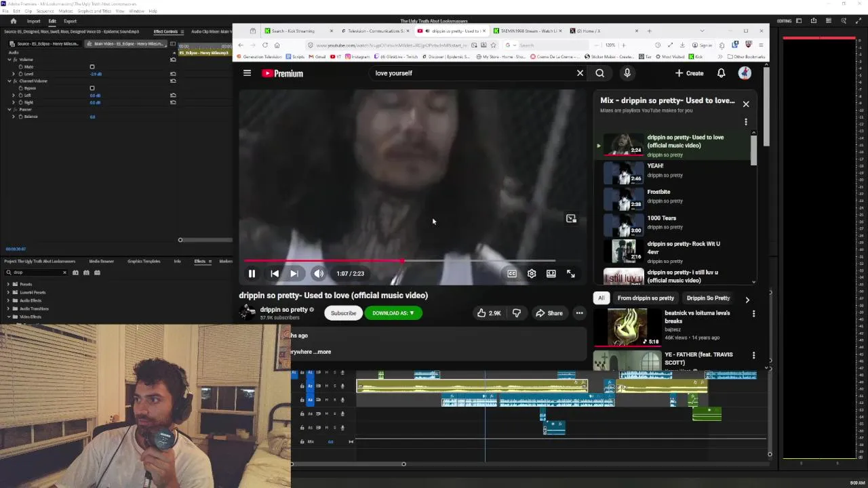Collapse the Volume effect group
Viewport: 868px width, 488px height.
pos(9,60)
